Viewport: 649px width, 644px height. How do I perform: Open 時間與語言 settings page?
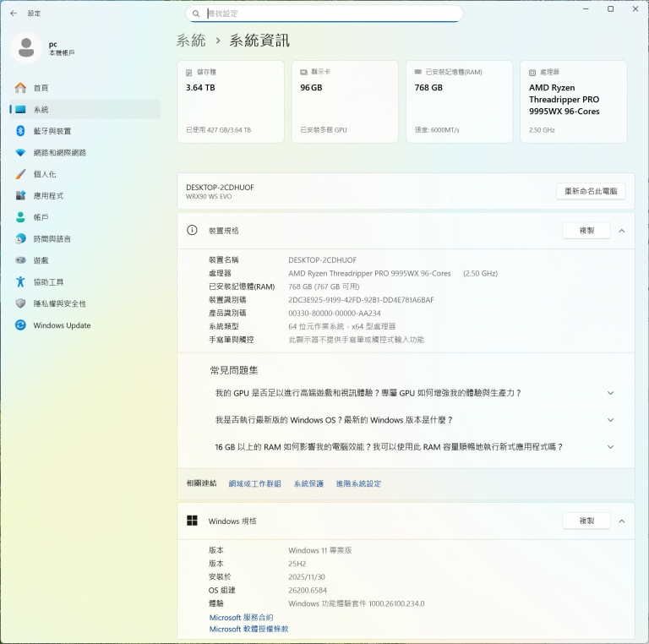coord(52,239)
